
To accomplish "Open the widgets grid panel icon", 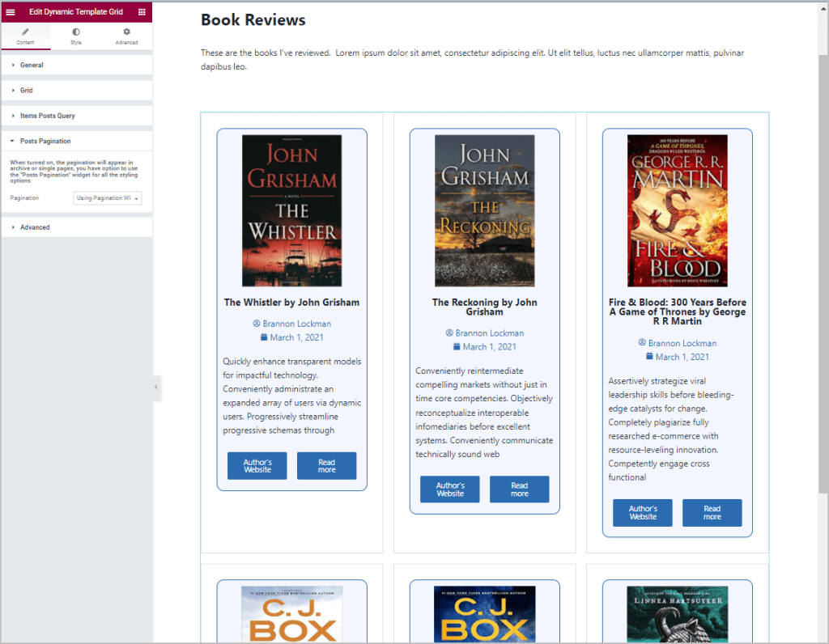I will pyautogui.click(x=142, y=11).
